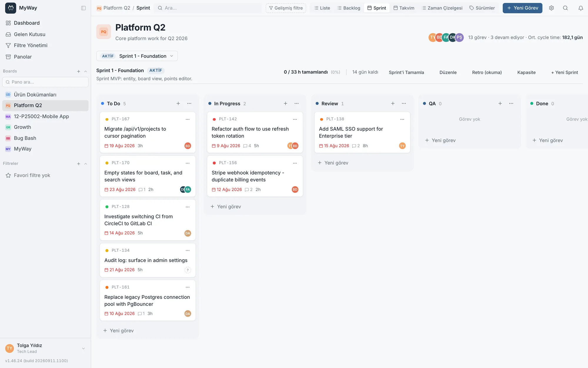Add task to In Progress column with plus
The image size is (588, 368).
click(x=285, y=103)
